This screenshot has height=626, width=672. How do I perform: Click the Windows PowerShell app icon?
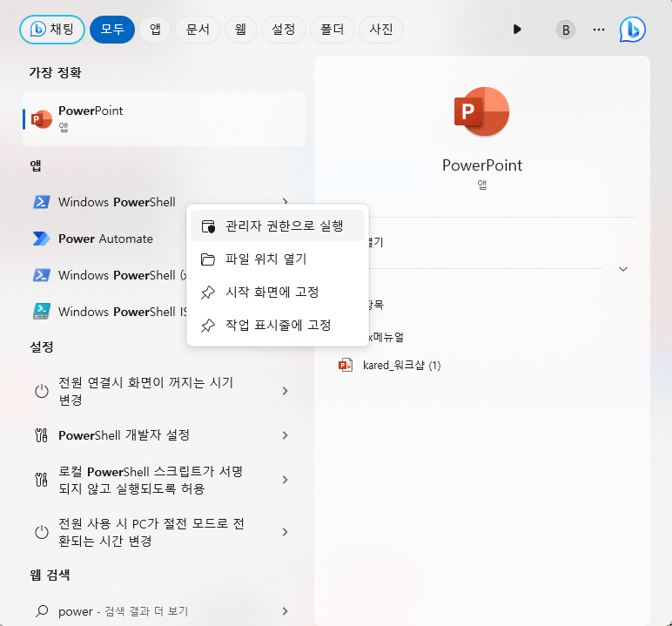click(x=42, y=201)
